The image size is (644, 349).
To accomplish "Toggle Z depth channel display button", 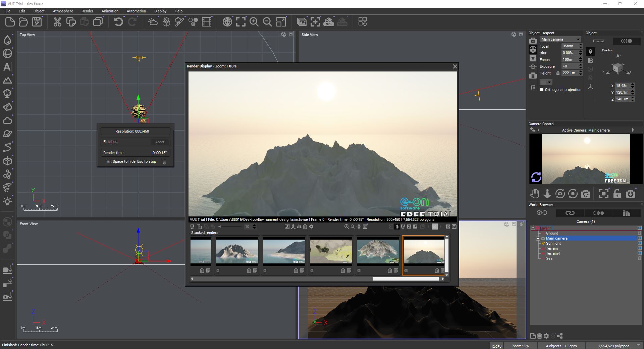I will point(409,227).
